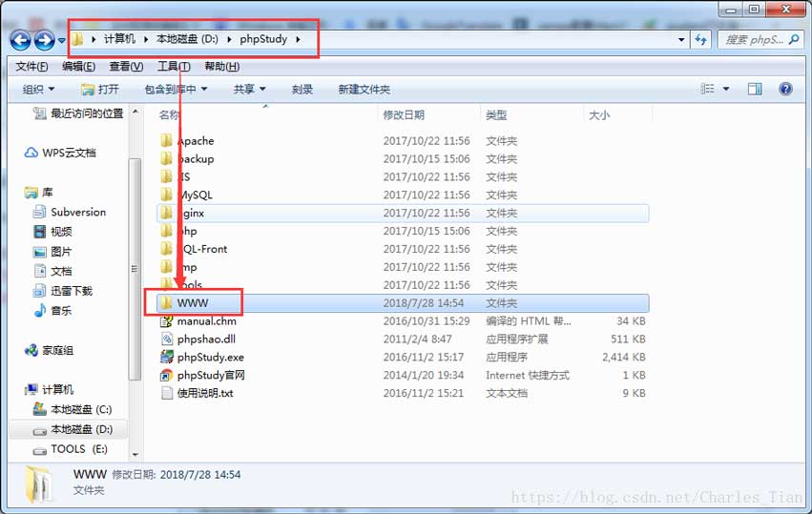Viewport: 812px width, 514px height.
Task: Click the 打开 toolbar button
Action: point(100,90)
